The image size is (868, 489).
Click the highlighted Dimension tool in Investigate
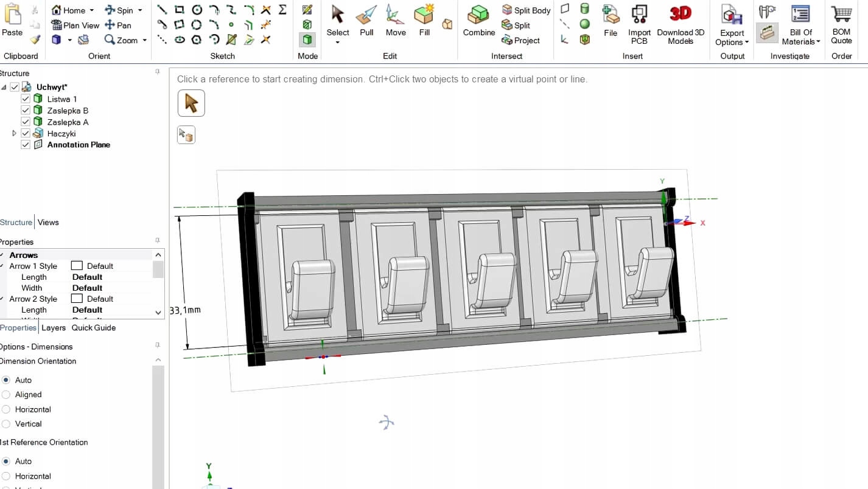click(x=767, y=33)
